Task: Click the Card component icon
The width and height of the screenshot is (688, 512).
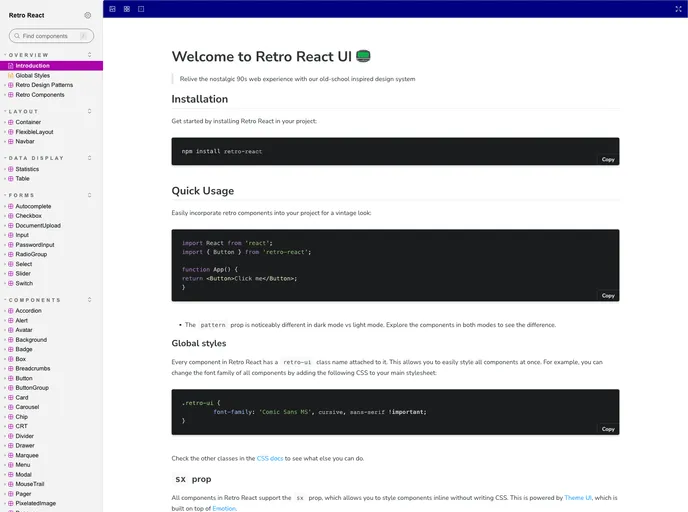Action: [x=11, y=397]
